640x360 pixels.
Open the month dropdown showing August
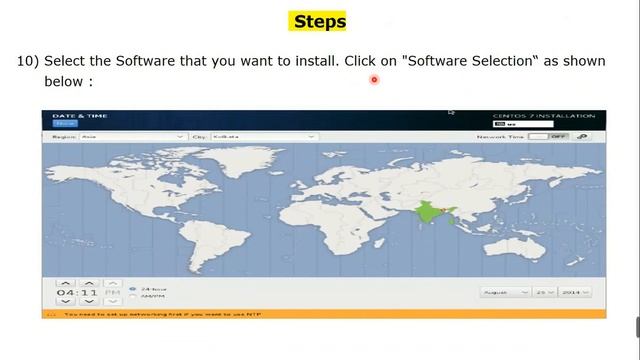tap(505, 292)
